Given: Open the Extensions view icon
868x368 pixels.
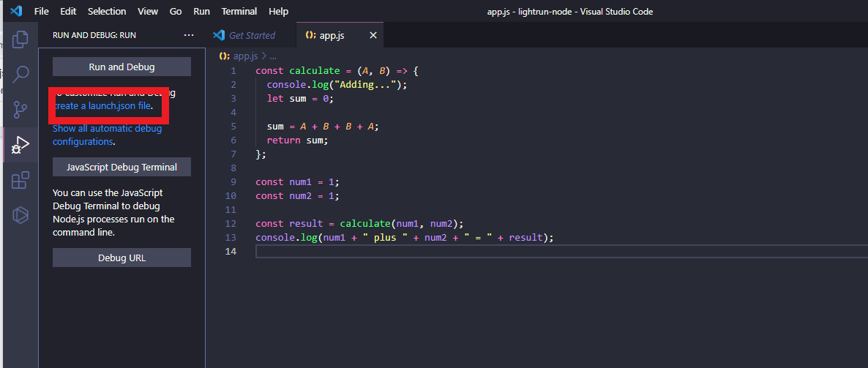Looking at the screenshot, I should pos(20,180).
